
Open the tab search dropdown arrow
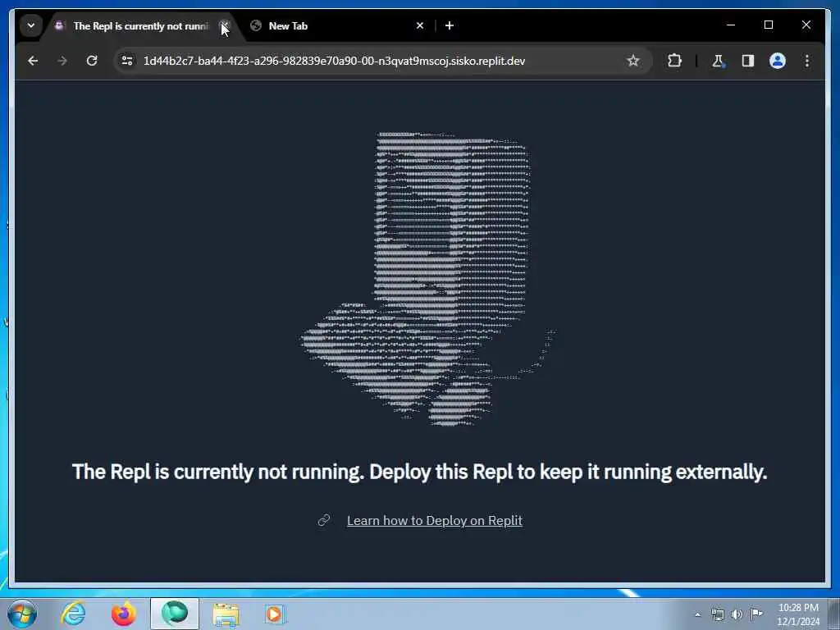pyautogui.click(x=31, y=25)
